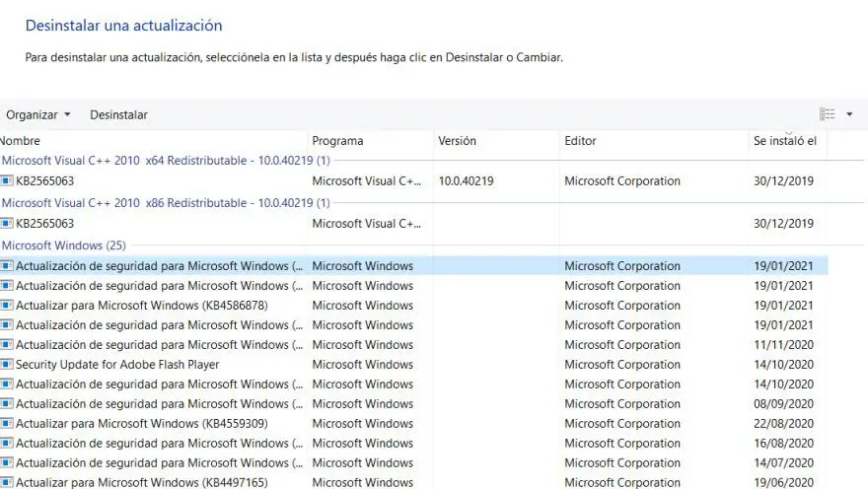Click the icon of Actualizar para Microsoft Windows (KB4559309)
868x489 pixels.
[x=7, y=424]
